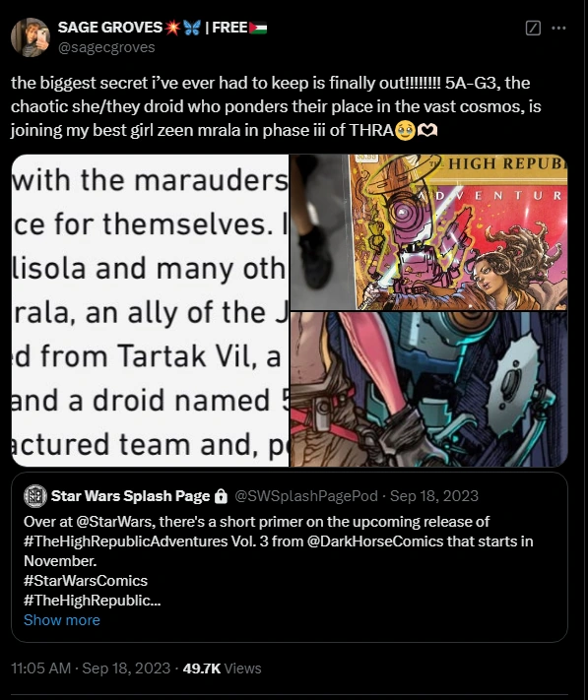Open Sage Groves profile avatar
Viewport: 588px width, 700px height.
31,37
